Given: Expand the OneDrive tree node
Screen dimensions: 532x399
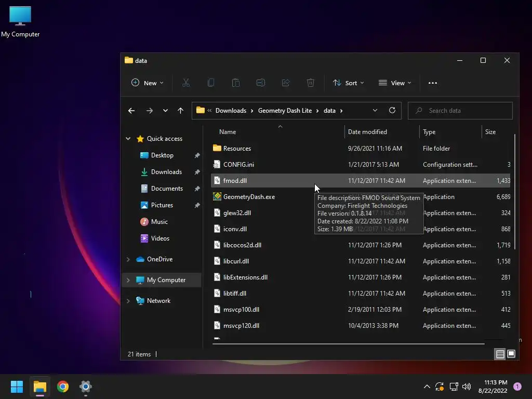Looking at the screenshot, I should (128, 259).
